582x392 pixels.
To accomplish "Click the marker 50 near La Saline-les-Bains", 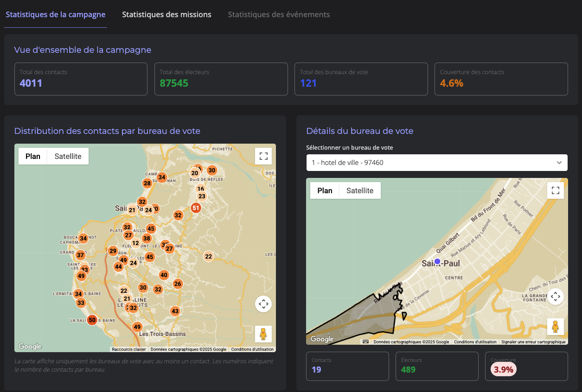I will 92,320.
